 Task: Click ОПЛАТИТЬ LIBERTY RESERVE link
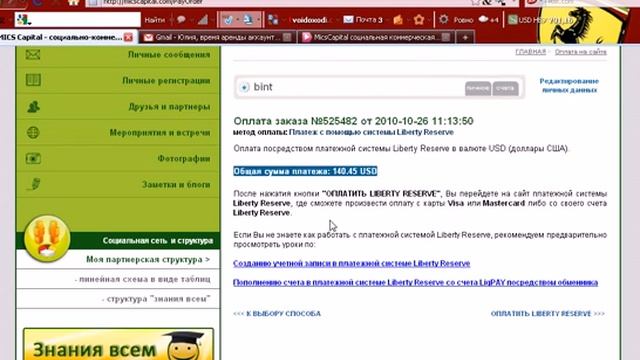548,313
